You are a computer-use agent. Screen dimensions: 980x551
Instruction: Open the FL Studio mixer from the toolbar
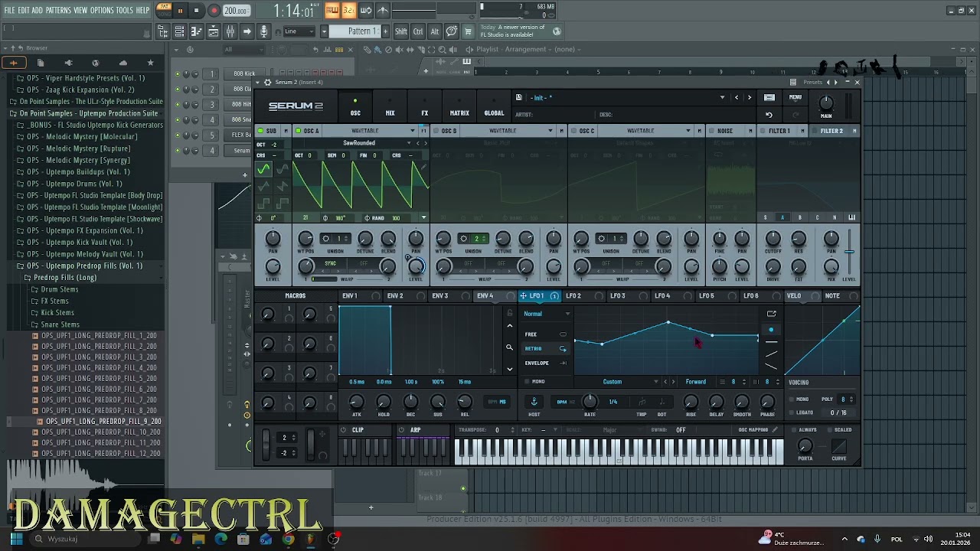[230, 31]
